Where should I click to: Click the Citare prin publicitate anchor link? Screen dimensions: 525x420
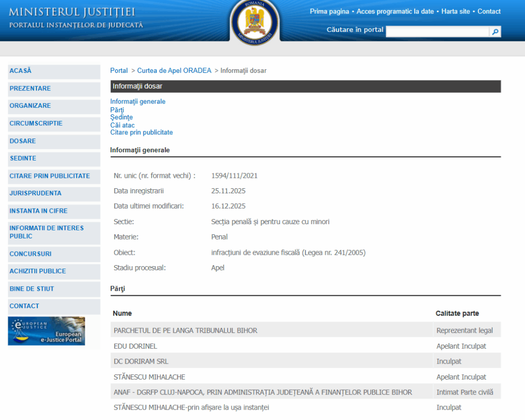[142, 133]
